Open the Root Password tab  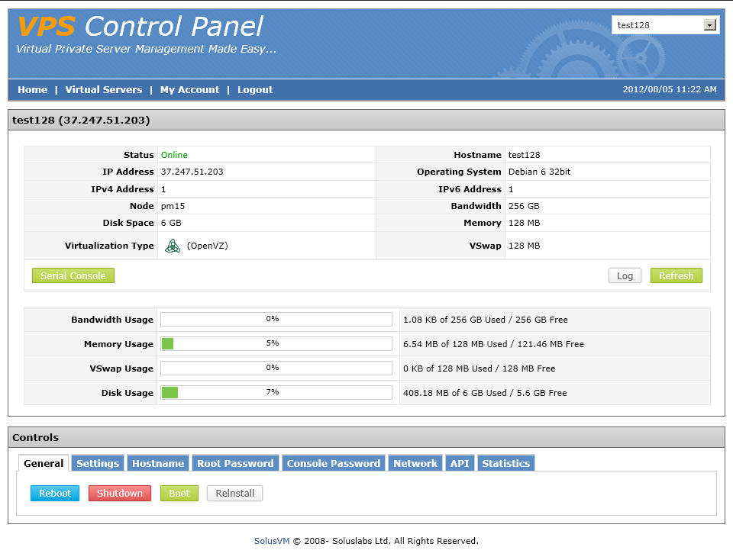pos(235,463)
